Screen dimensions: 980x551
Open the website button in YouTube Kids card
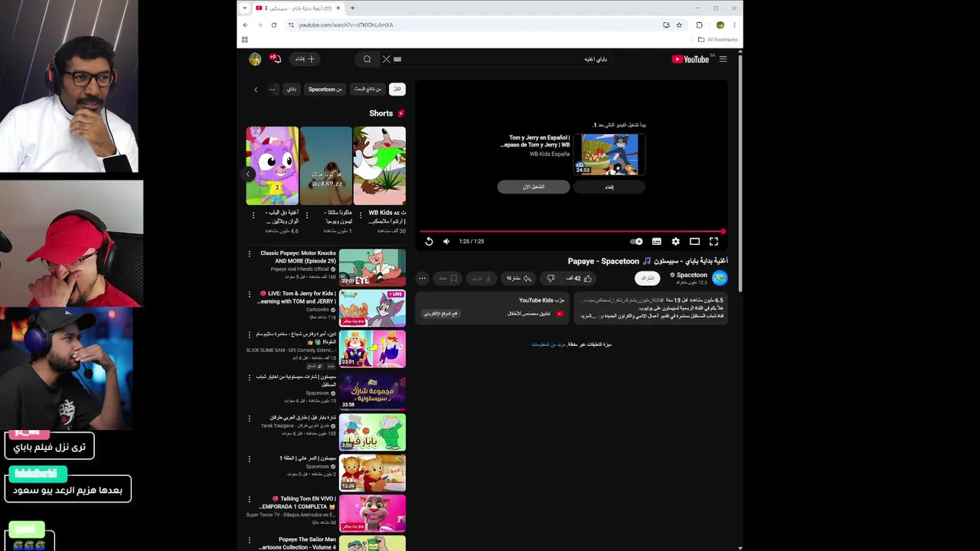coord(441,314)
